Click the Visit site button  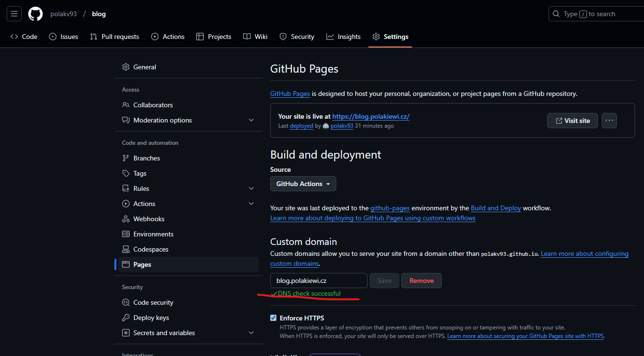pos(572,121)
